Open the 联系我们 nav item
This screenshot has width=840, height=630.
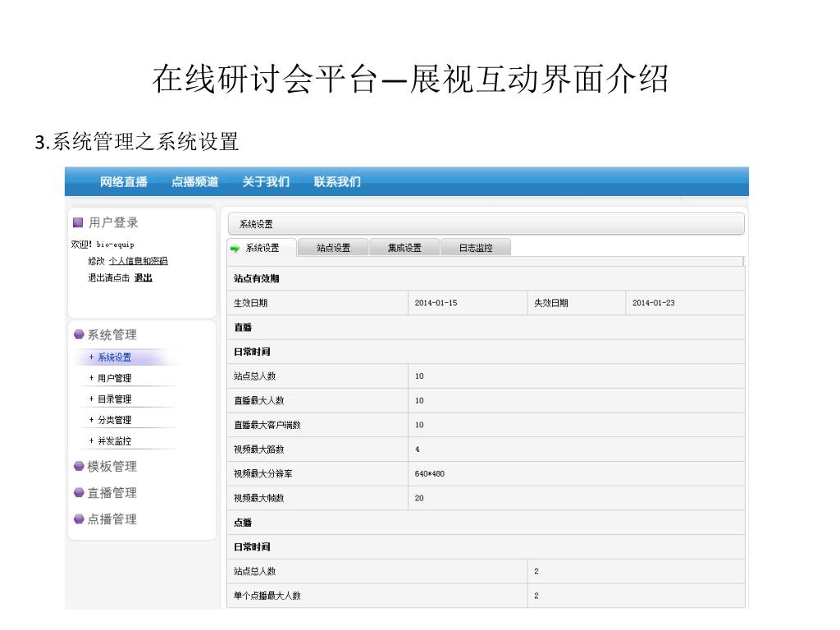(x=337, y=181)
